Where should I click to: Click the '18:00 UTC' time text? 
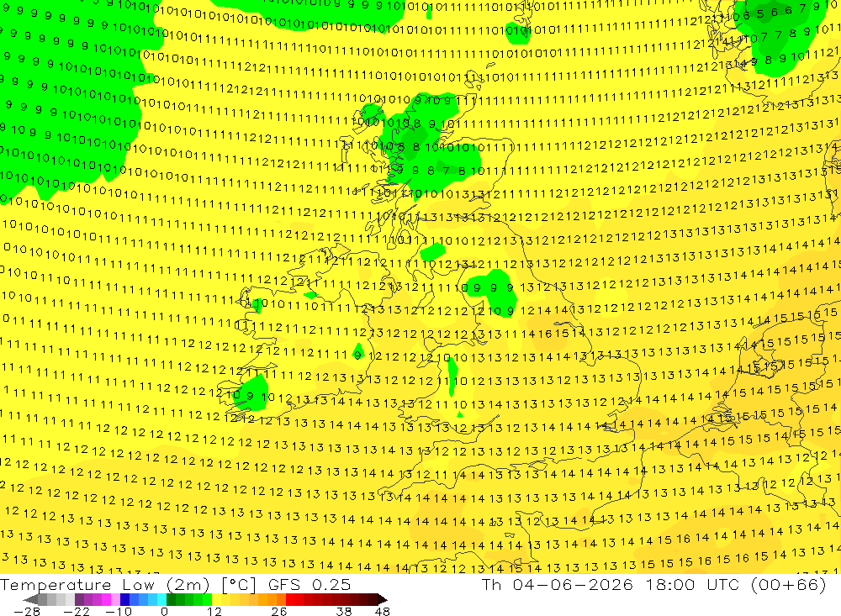[x=692, y=584]
